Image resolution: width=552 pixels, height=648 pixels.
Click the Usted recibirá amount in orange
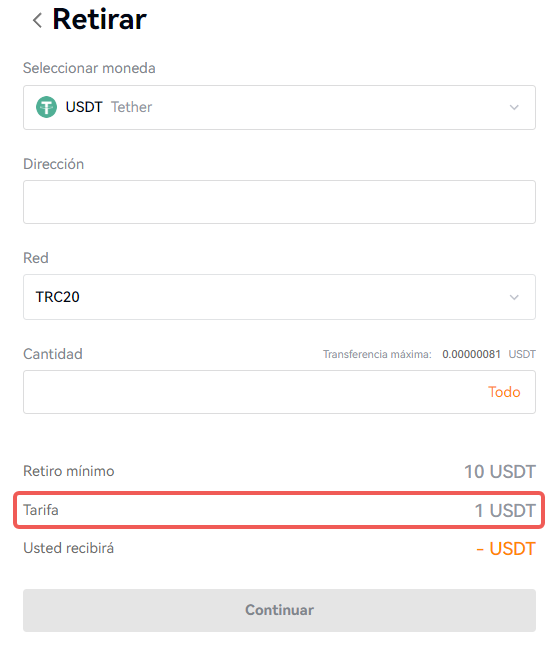506,549
